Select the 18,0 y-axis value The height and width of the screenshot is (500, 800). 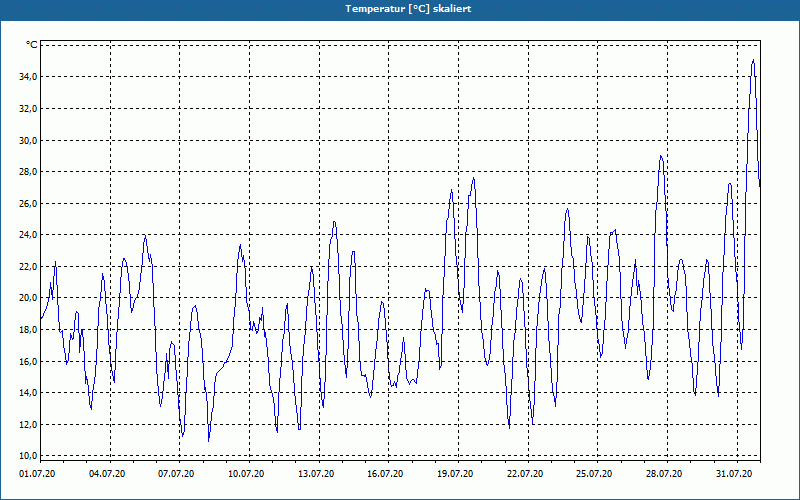28,330
